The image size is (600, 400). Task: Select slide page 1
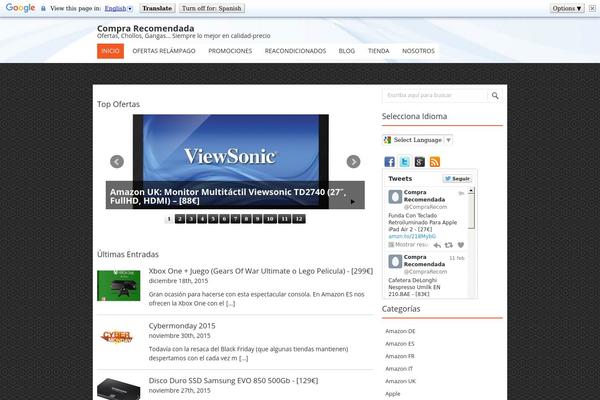[x=169, y=219]
